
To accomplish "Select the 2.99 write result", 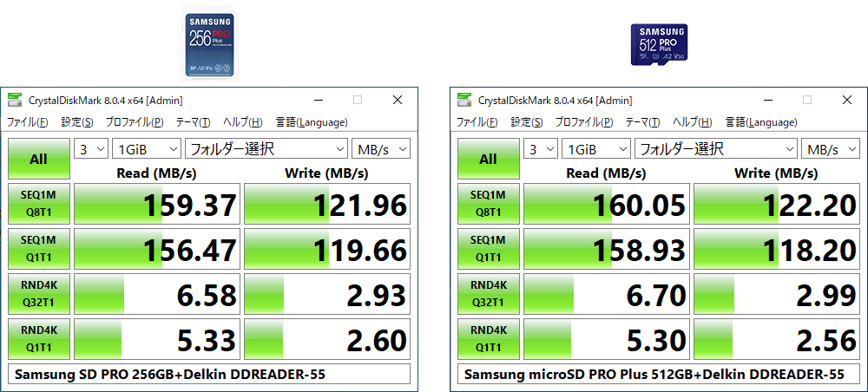I will coord(777,294).
